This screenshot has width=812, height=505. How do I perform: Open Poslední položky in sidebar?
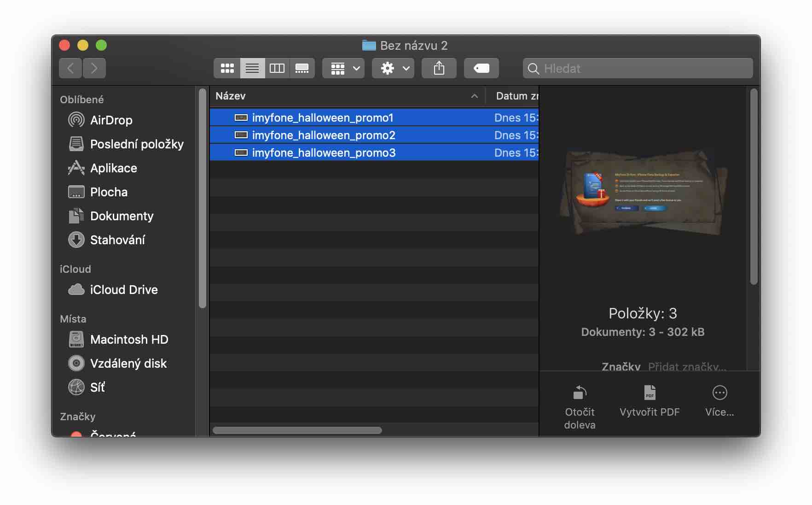137,144
